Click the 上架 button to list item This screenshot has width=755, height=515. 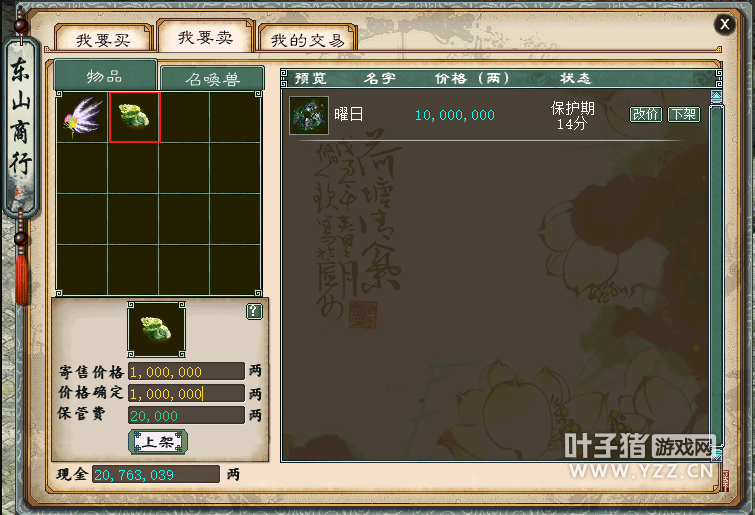158,442
